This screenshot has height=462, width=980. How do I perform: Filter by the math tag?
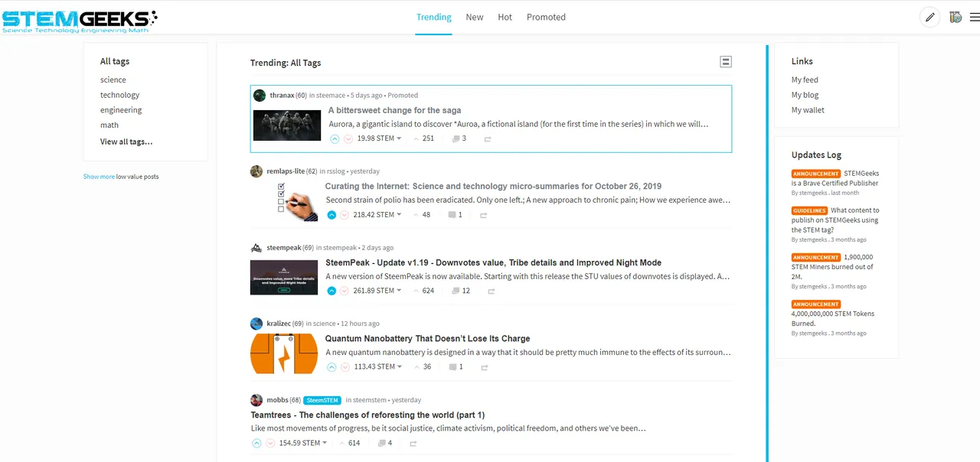tap(109, 125)
